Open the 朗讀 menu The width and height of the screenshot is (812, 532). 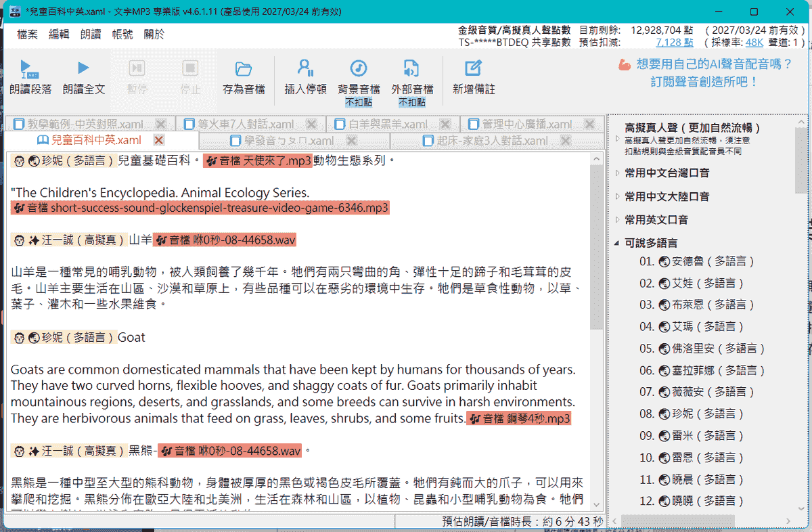[x=91, y=35]
